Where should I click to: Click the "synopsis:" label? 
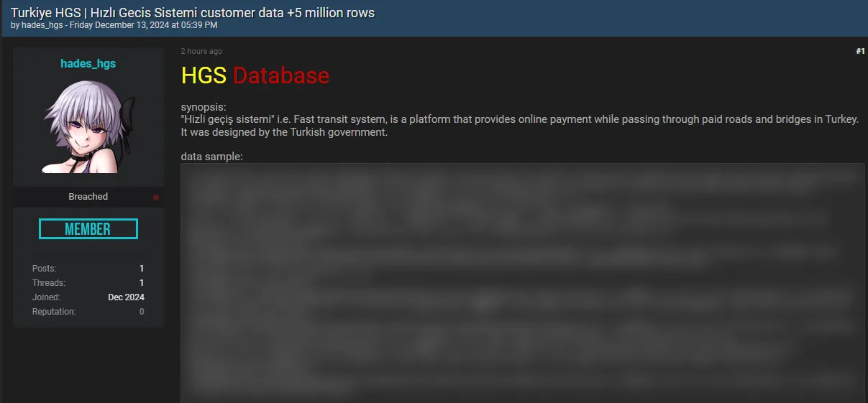[x=204, y=108]
